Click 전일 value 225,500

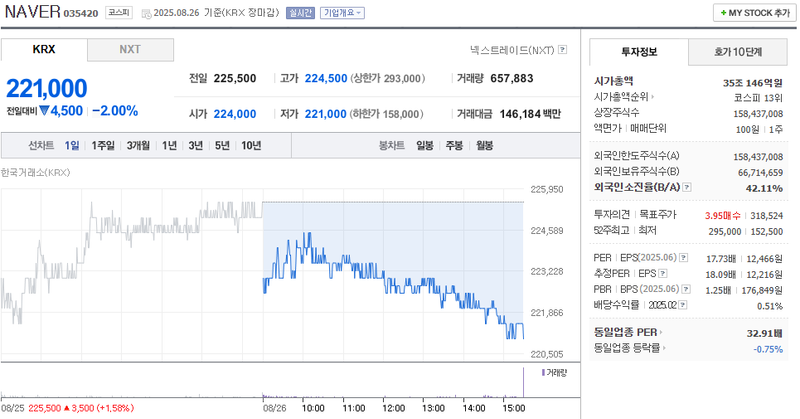click(x=235, y=79)
